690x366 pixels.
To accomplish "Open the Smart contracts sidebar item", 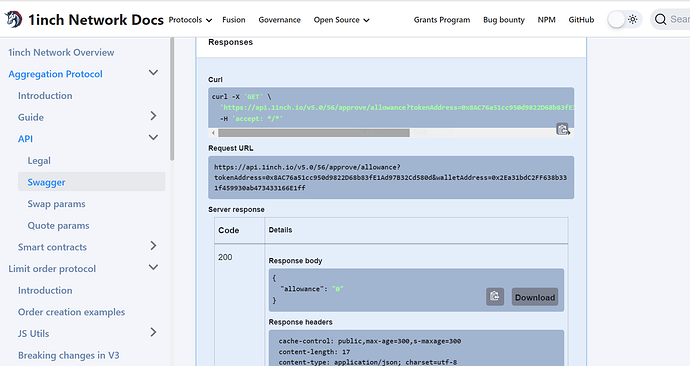I will [x=52, y=247].
